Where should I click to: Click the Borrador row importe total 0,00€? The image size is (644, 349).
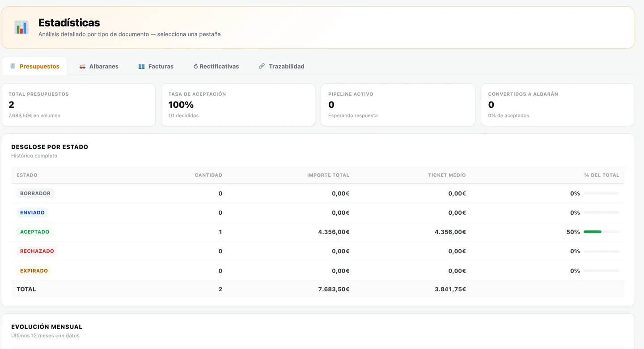point(340,193)
